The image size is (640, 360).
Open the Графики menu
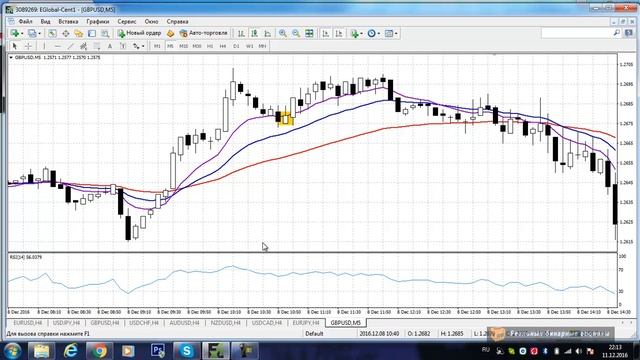coord(98,21)
